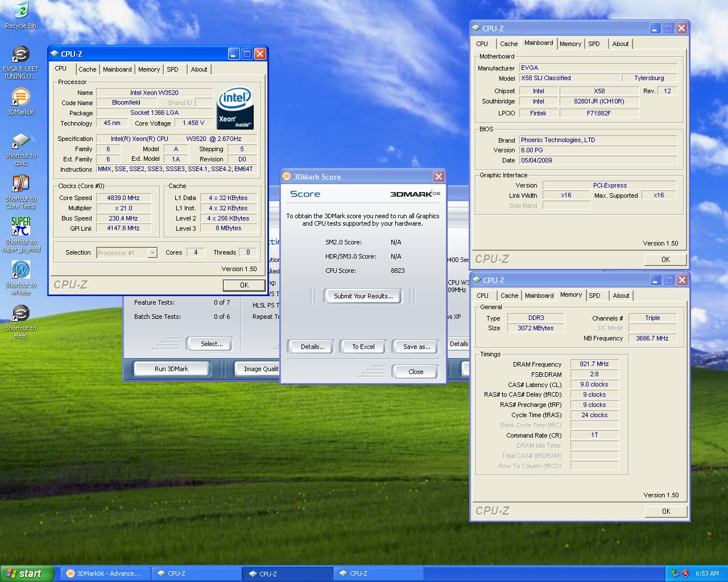Click the QPI Link 4147.6 MHz value
This screenshot has width=728, height=582.
pos(123,228)
